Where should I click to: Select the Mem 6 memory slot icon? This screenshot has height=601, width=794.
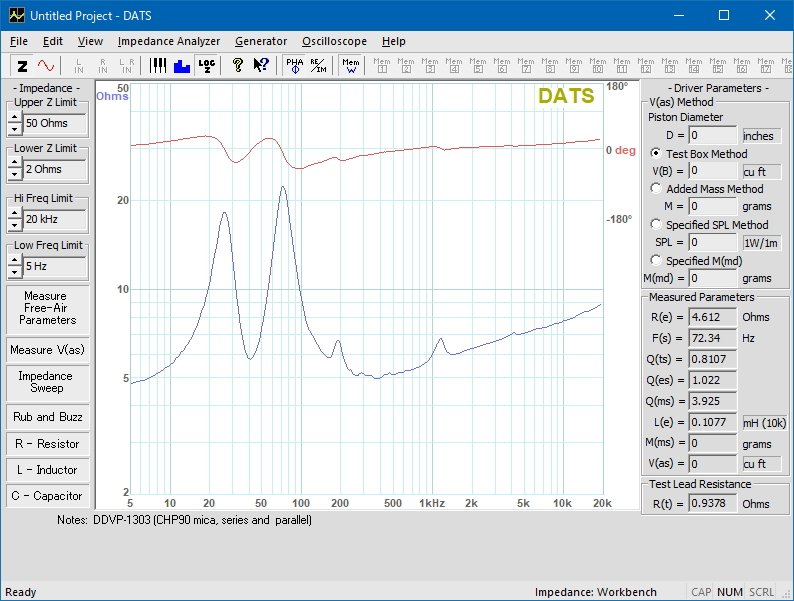tap(501, 66)
